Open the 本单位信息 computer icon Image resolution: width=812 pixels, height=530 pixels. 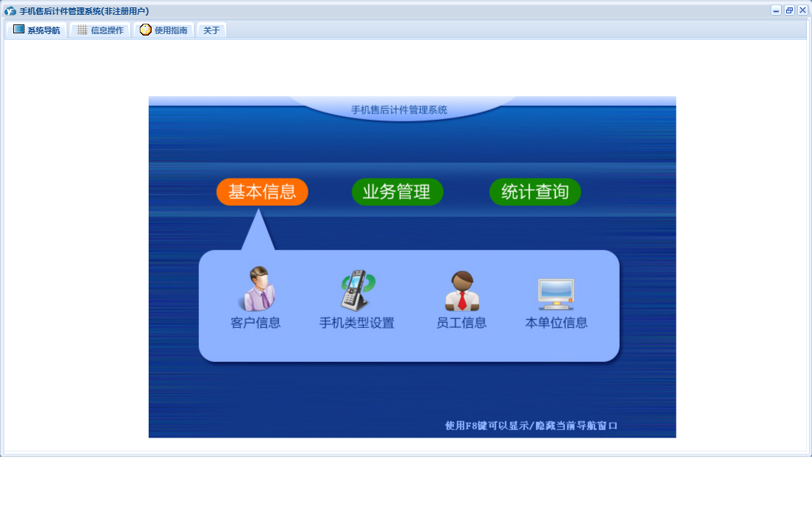tap(556, 294)
